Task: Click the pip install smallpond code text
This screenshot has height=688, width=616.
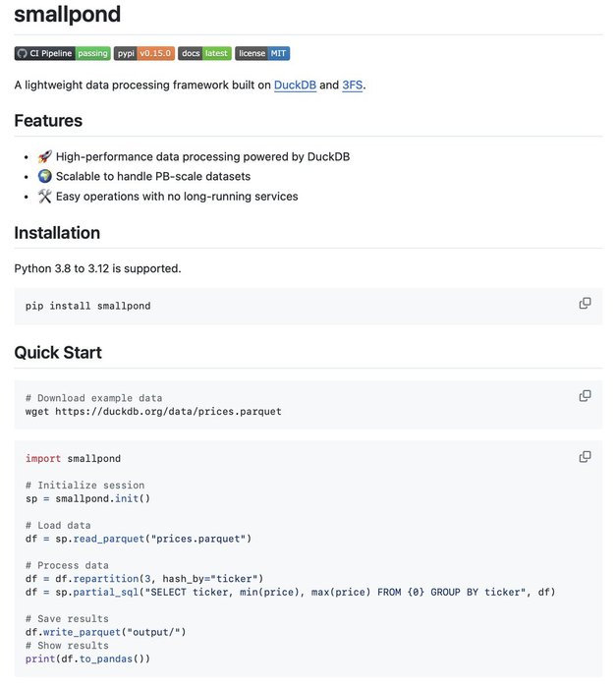Action: [x=88, y=306]
